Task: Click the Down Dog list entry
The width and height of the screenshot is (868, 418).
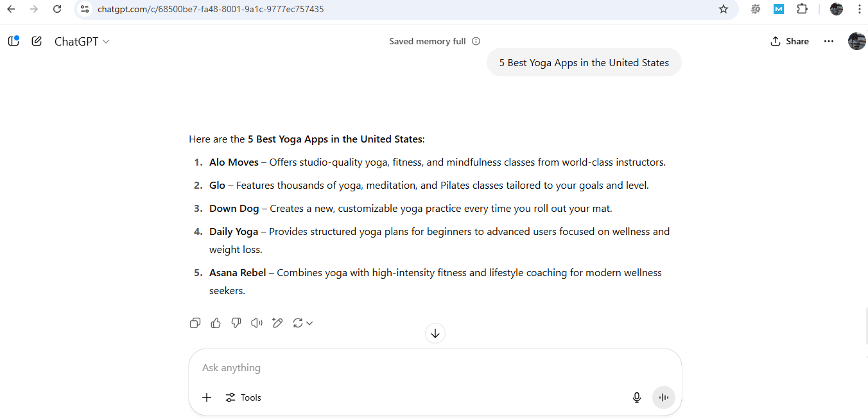Action: click(x=411, y=209)
